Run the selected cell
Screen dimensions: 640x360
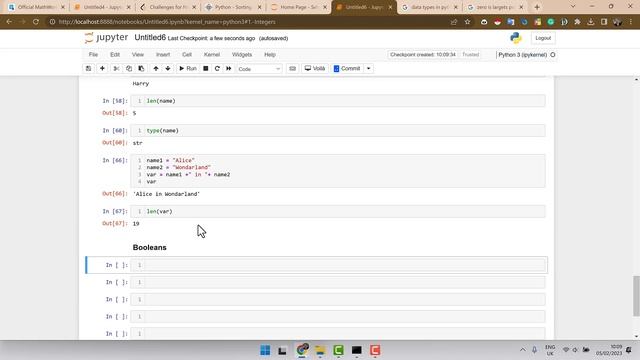pos(188,69)
